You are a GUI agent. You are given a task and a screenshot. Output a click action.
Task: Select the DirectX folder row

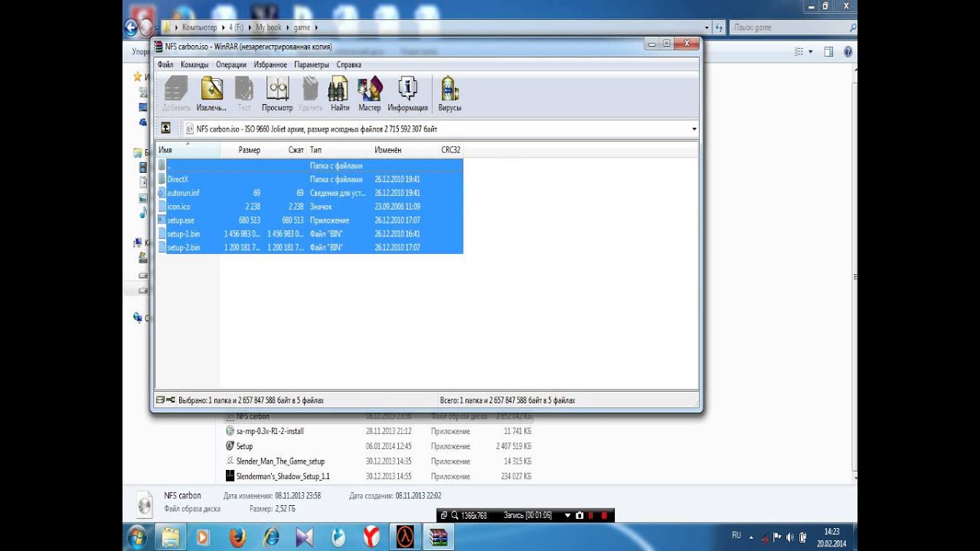point(310,179)
